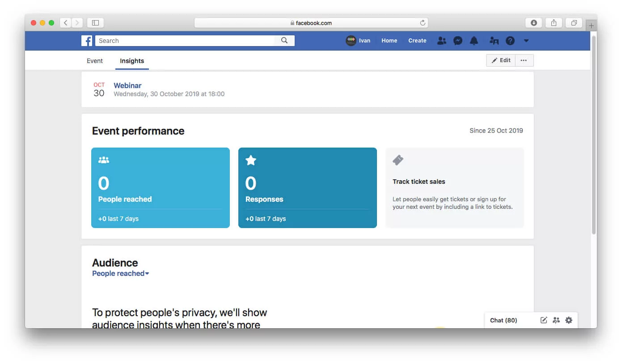Image resolution: width=622 pixels, height=364 pixels.
Task: Create a new group chat
Action: point(556,320)
